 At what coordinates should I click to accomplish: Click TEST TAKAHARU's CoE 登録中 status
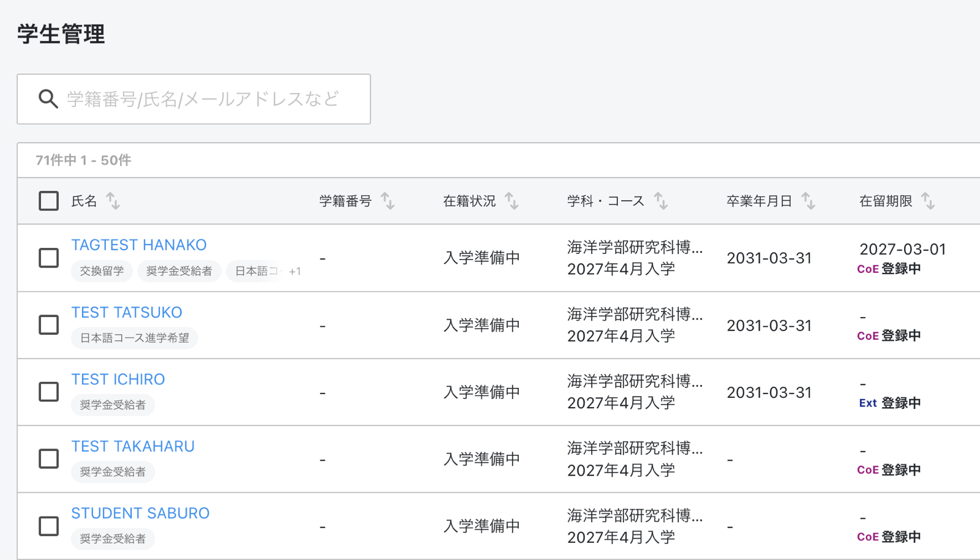(889, 469)
